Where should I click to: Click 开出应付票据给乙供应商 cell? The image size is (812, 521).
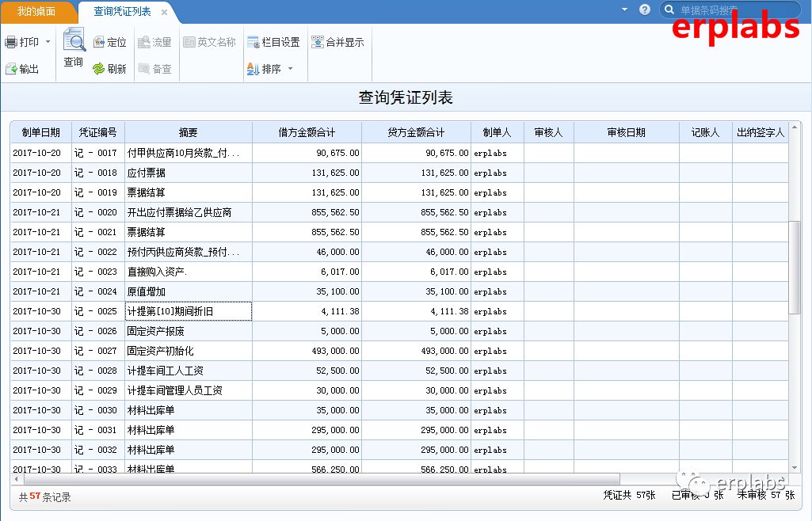188,212
